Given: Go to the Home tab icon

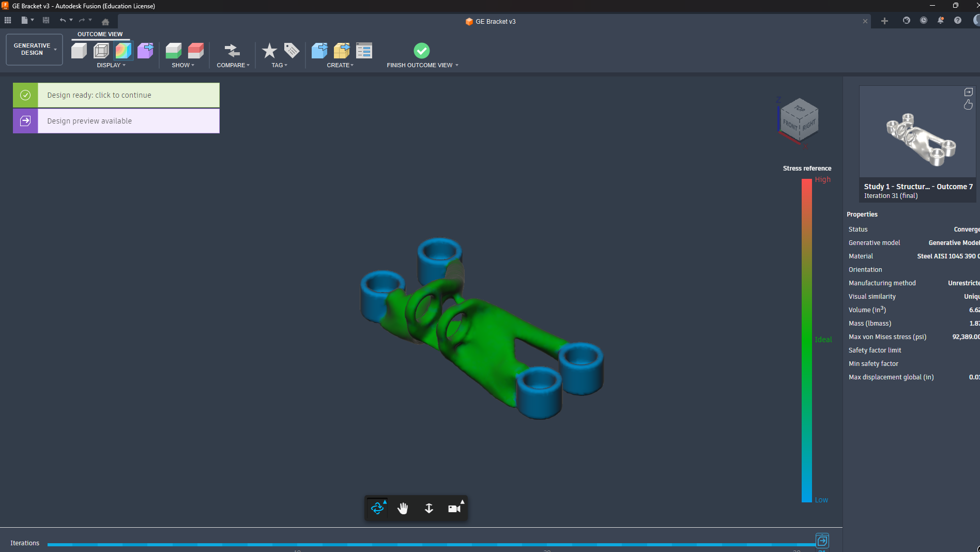Looking at the screenshot, I should [105, 22].
